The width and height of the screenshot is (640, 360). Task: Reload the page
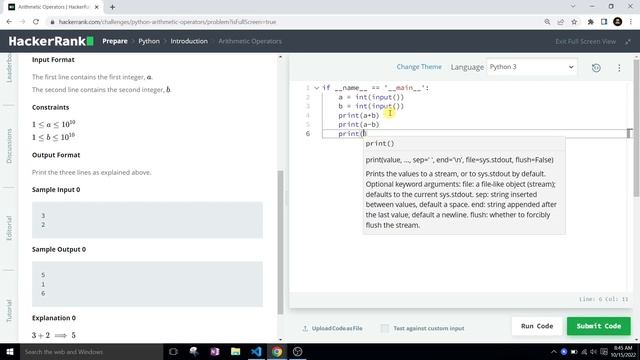36,22
